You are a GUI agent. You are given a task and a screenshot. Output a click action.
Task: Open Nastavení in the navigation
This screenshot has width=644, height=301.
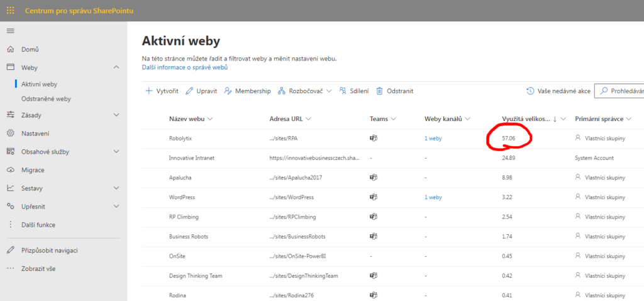coord(35,133)
